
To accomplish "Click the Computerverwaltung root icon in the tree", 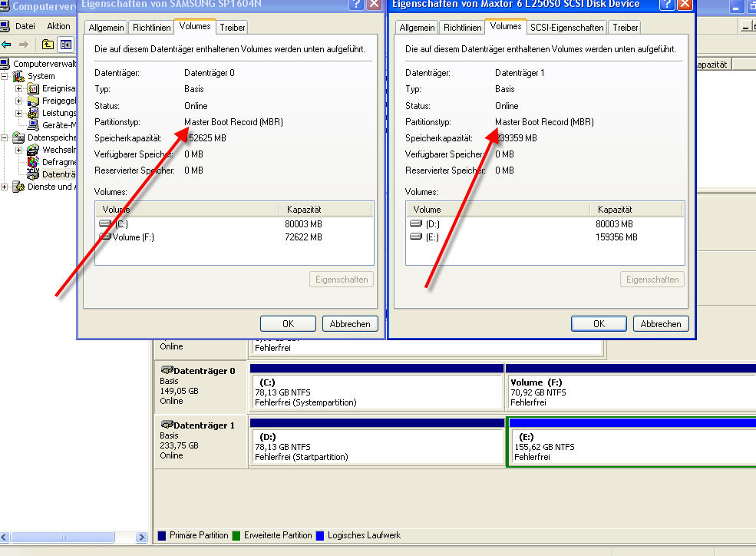I will click(x=5, y=63).
